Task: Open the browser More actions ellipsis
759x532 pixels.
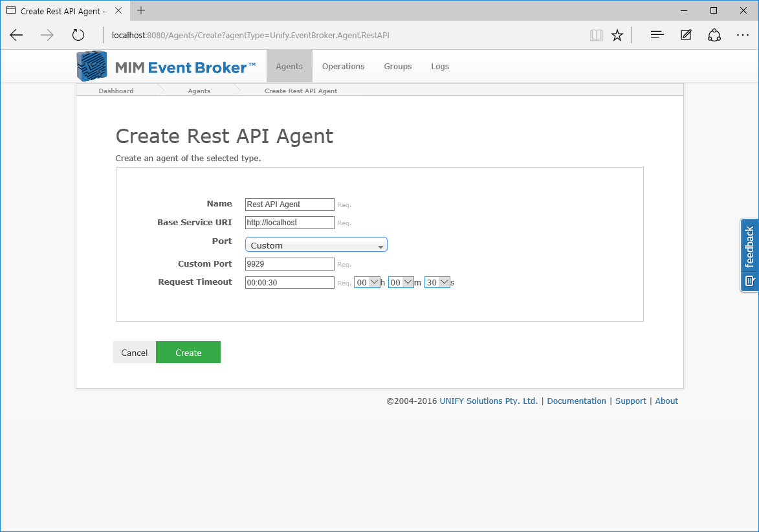Action: [x=743, y=35]
